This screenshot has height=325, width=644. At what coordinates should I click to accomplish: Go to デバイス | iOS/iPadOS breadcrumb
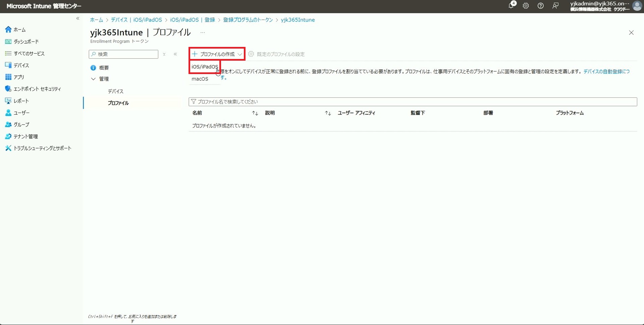click(137, 20)
